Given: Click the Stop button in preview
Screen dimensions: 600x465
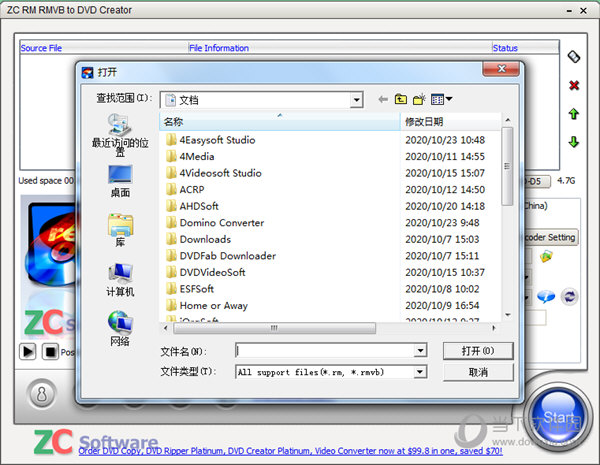Looking at the screenshot, I should pos(50,351).
